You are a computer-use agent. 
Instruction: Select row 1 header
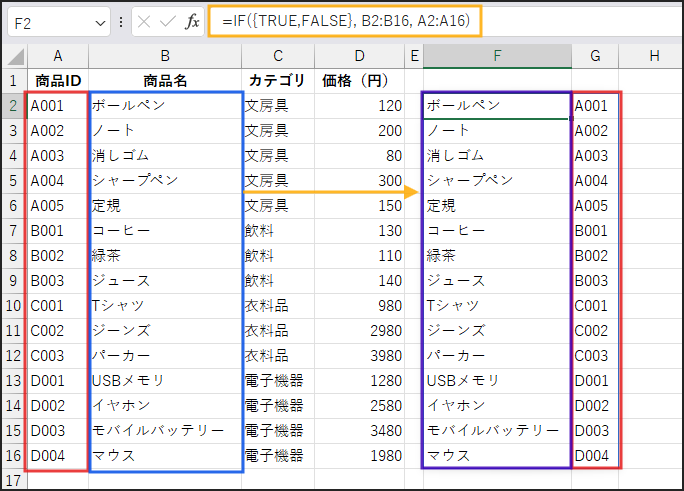point(14,81)
